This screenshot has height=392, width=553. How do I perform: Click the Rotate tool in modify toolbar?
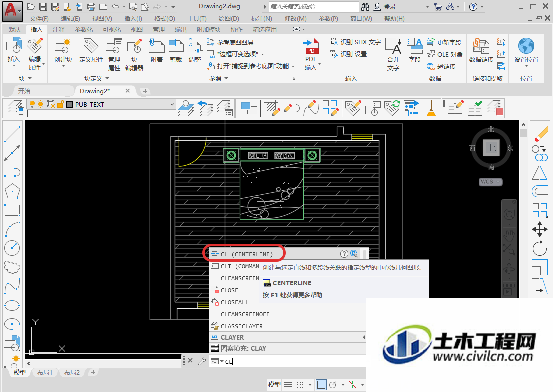[x=540, y=248]
